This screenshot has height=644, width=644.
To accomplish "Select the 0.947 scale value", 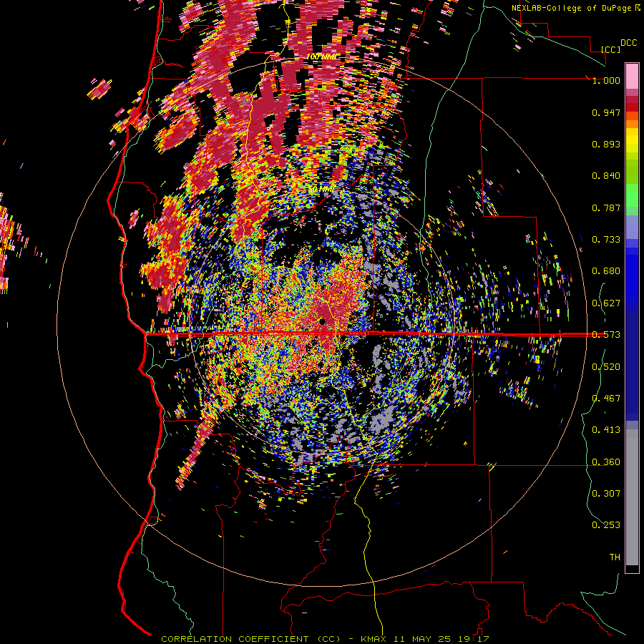I will (x=606, y=112).
